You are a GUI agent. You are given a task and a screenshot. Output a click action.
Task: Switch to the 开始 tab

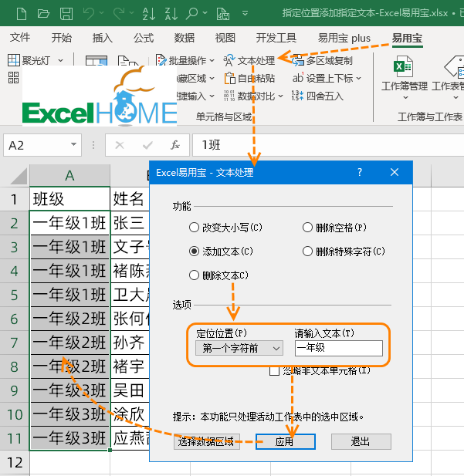(x=62, y=38)
